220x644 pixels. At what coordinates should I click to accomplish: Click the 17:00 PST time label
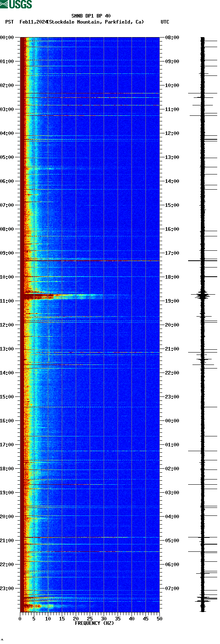click(7, 445)
